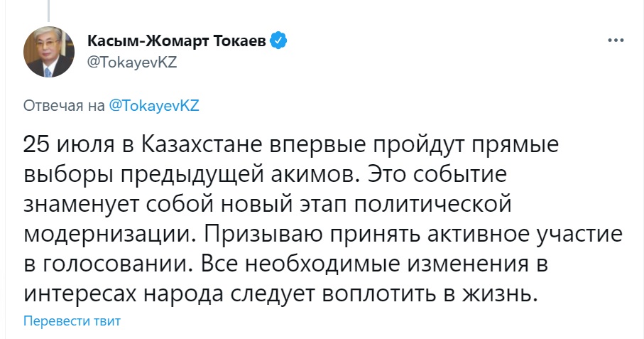This screenshot has width=644, height=339.
Task: Click the Отвечая на label
Action: pos(65,106)
